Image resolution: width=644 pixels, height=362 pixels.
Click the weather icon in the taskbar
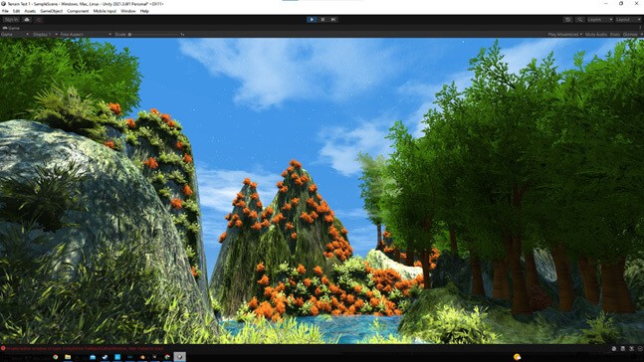pyautogui.click(x=517, y=357)
